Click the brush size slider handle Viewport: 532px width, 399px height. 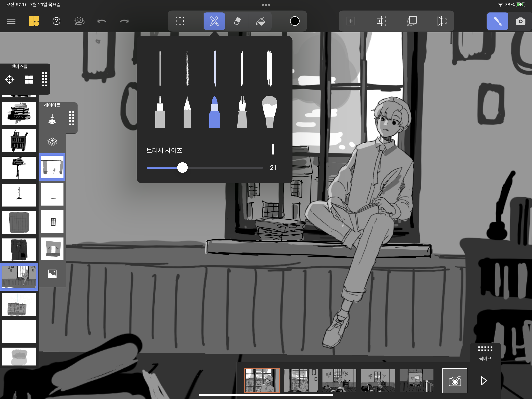tap(182, 168)
